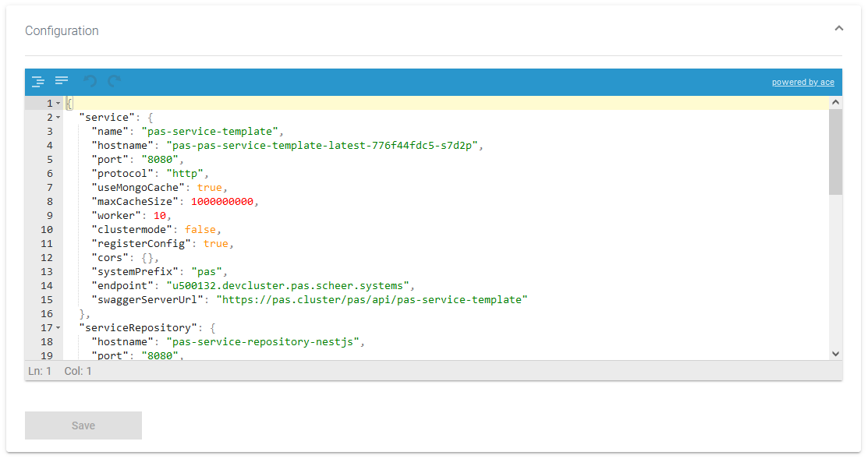Image resolution: width=868 pixels, height=459 pixels.
Task: Select line number 12 in the gutter
Action: [x=47, y=258]
